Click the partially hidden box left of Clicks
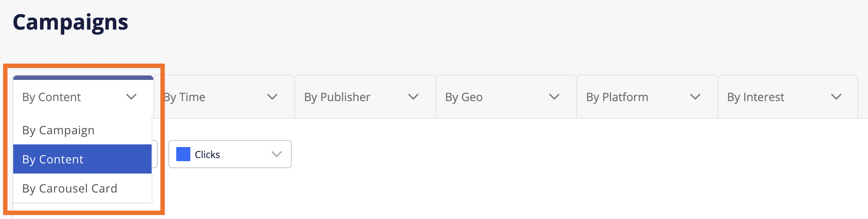Screen dimensions: 868x219 coord(155,154)
